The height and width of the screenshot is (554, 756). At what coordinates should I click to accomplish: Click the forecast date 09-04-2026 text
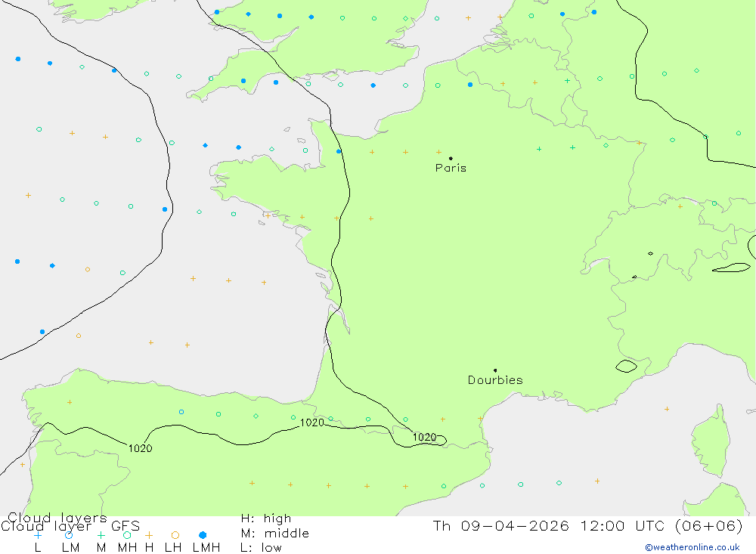pyautogui.click(x=515, y=525)
